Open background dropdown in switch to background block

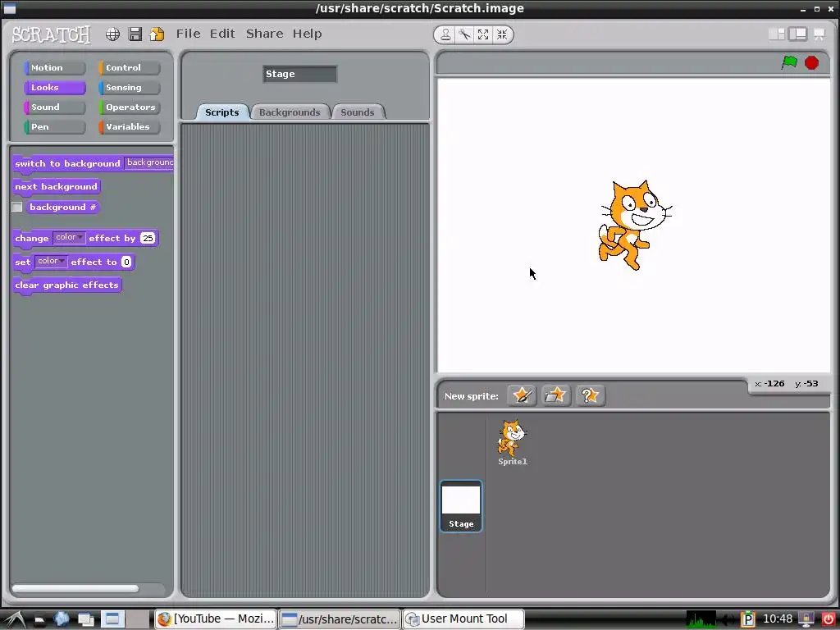[x=149, y=163]
